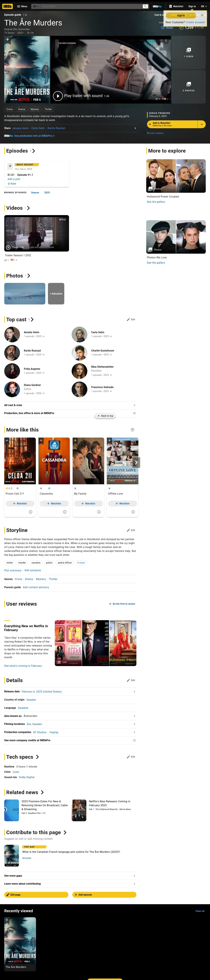Show info for the My Family card

tap(99, 512)
